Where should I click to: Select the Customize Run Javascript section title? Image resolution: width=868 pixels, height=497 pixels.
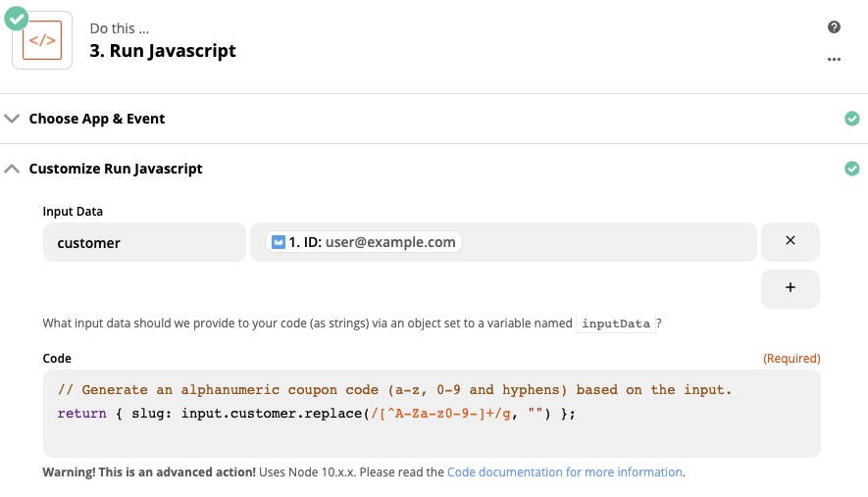pos(116,169)
